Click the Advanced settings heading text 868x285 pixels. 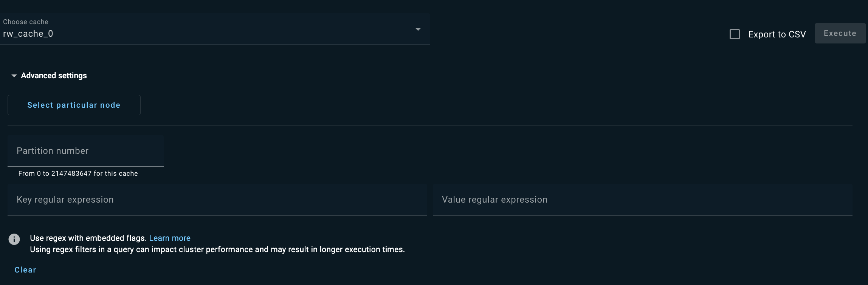(54, 76)
